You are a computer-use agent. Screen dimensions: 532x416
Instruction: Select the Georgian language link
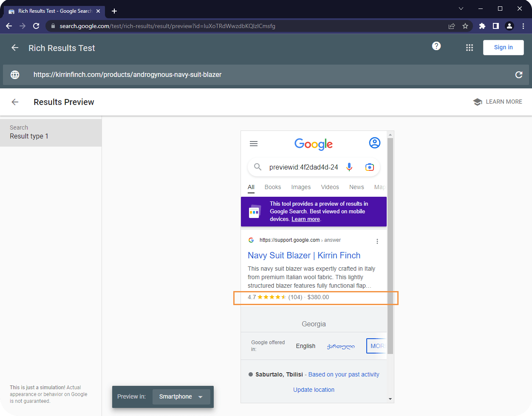[341, 346]
